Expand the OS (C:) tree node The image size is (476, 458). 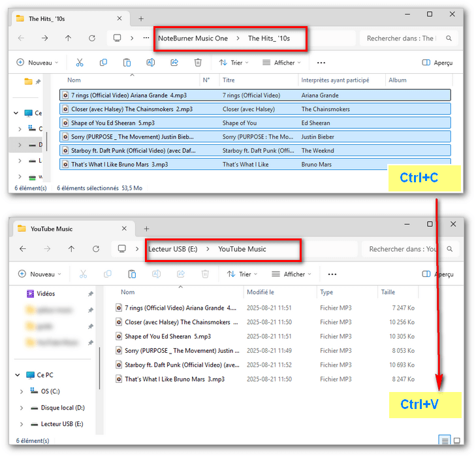[x=22, y=391]
